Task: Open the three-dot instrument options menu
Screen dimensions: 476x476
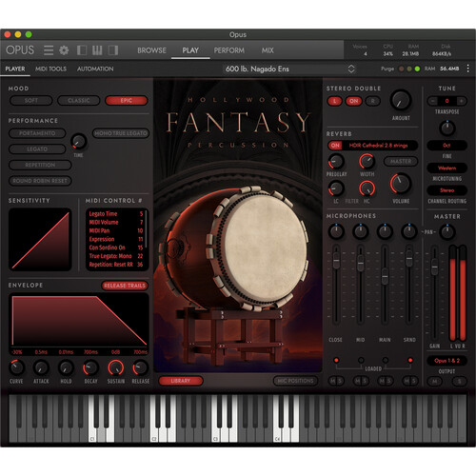Action: (467, 69)
